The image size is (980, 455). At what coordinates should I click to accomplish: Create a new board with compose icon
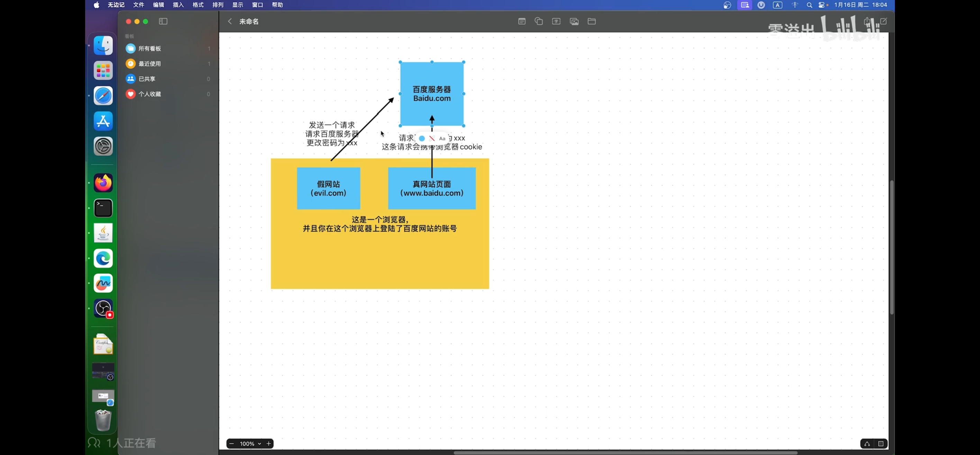pyautogui.click(x=884, y=21)
